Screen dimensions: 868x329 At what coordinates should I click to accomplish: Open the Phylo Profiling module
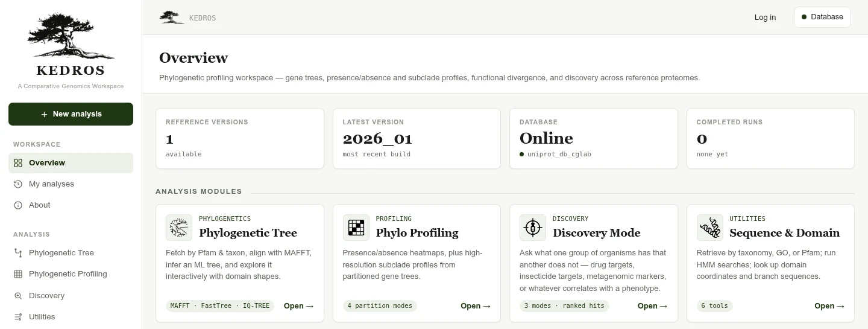pos(476,306)
